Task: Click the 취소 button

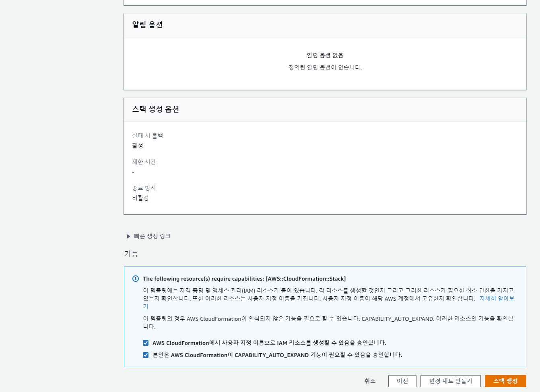Action: [x=370, y=381]
